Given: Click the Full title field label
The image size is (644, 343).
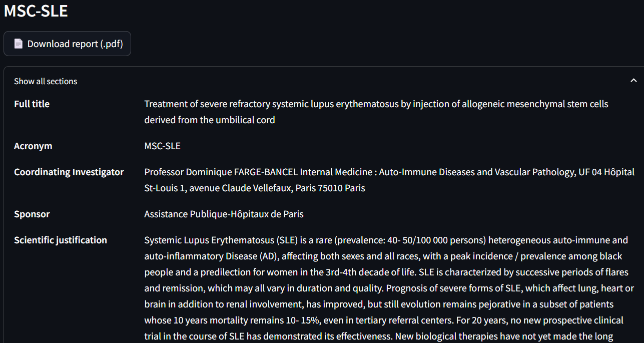Looking at the screenshot, I should pyautogui.click(x=32, y=104).
